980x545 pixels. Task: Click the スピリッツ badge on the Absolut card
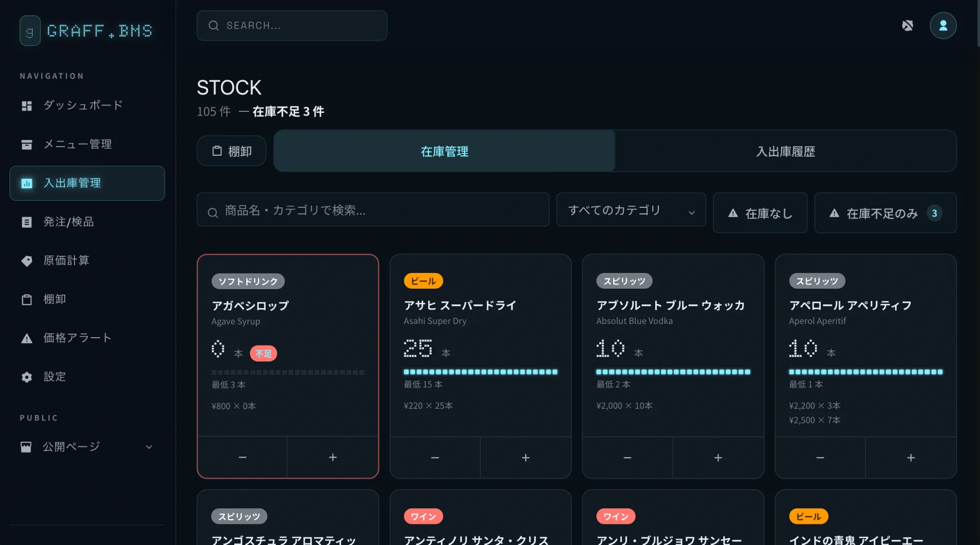(624, 281)
